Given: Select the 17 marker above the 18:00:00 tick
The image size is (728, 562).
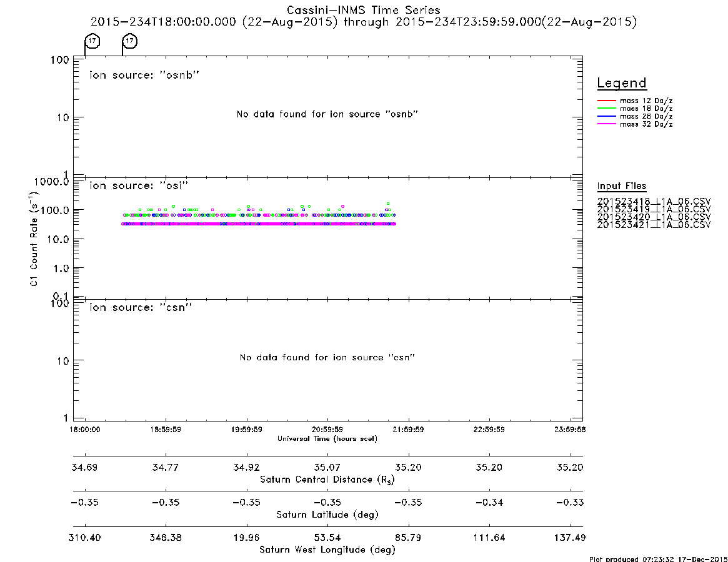Looking at the screenshot, I should tap(92, 41).
